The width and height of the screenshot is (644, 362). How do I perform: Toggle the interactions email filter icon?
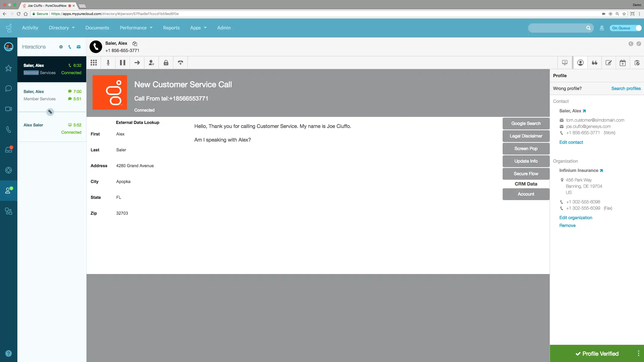pos(79,47)
